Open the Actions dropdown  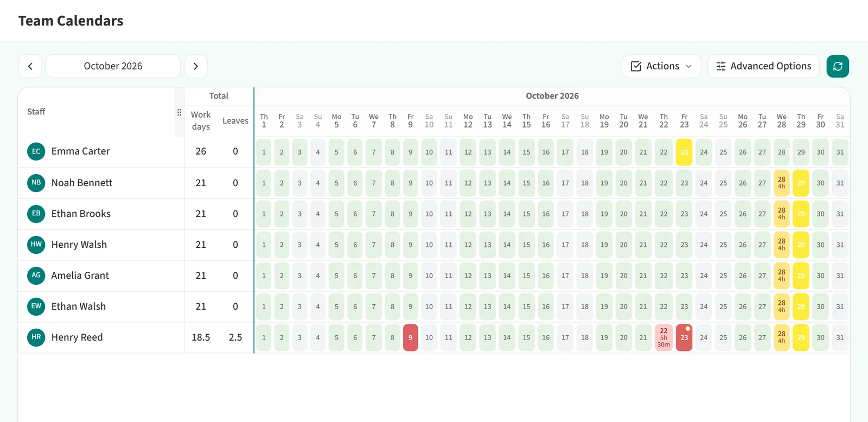(661, 66)
